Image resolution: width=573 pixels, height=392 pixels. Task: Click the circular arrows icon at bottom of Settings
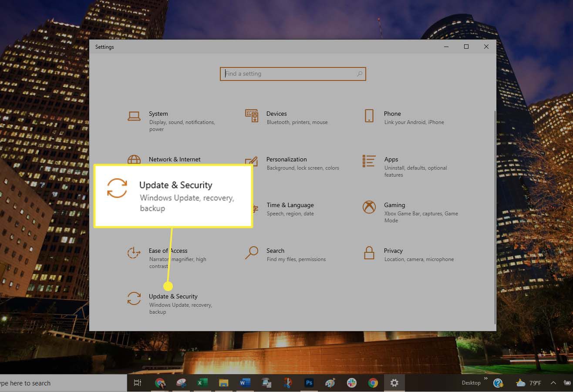[134, 298]
